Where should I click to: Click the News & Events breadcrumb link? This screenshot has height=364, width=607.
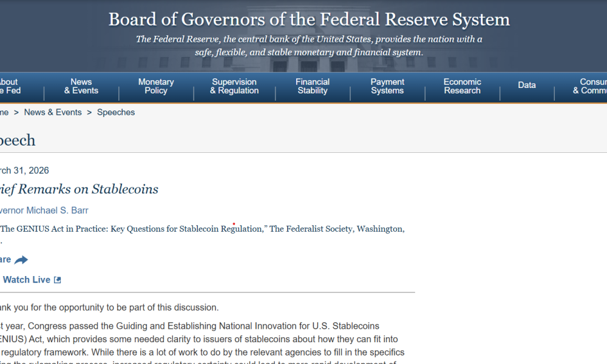tap(53, 112)
